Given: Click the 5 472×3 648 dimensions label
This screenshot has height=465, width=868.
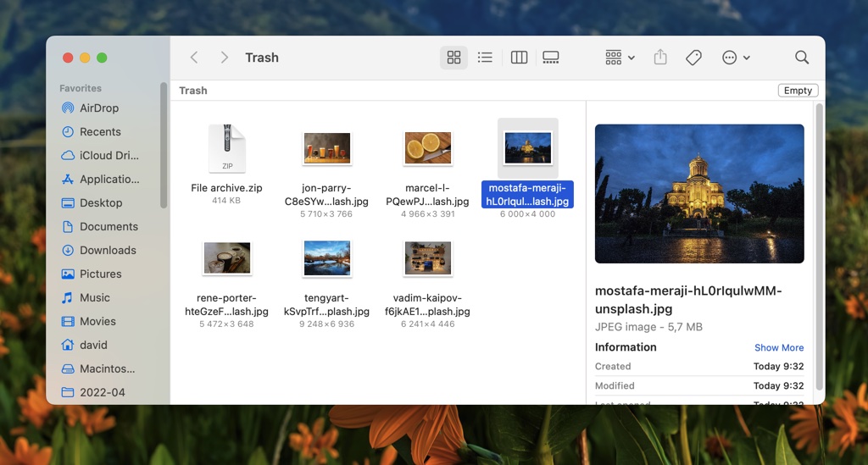Looking at the screenshot, I should [x=226, y=324].
